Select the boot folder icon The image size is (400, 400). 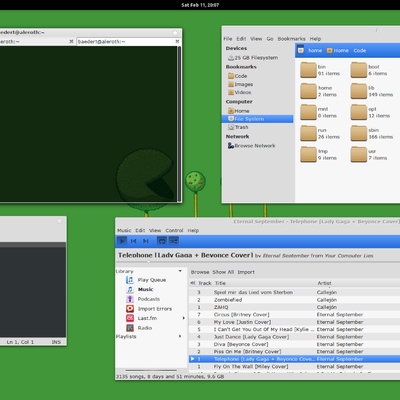(359, 70)
